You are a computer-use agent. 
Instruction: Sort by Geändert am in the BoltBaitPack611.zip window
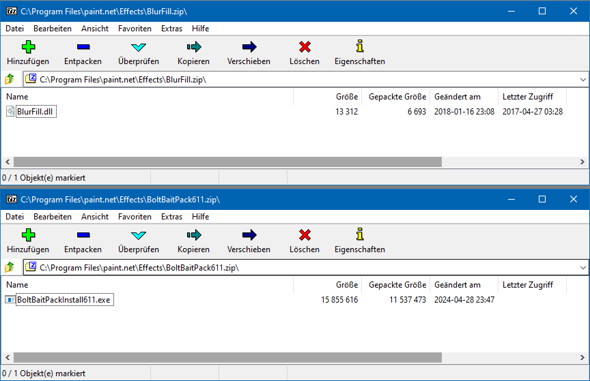(464, 285)
